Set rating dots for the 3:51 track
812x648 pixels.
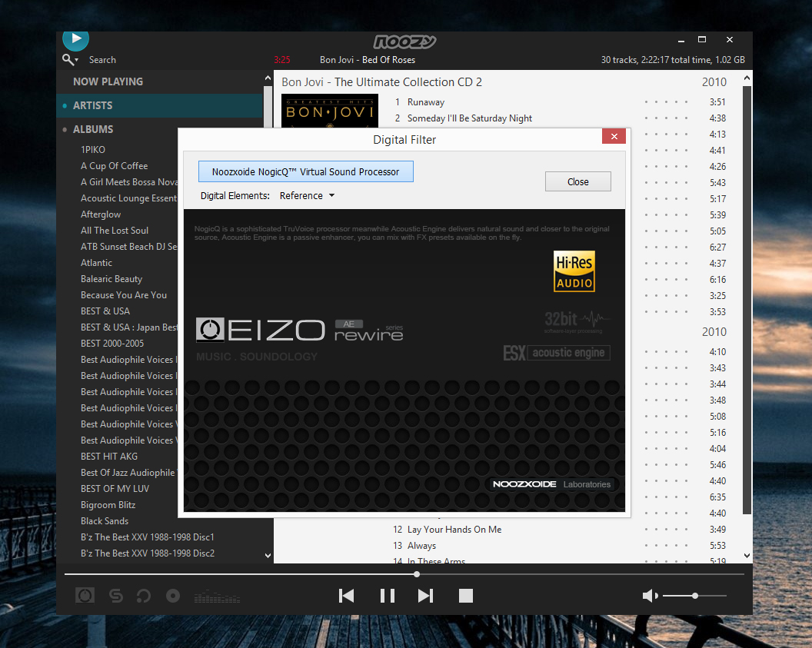point(666,102)
